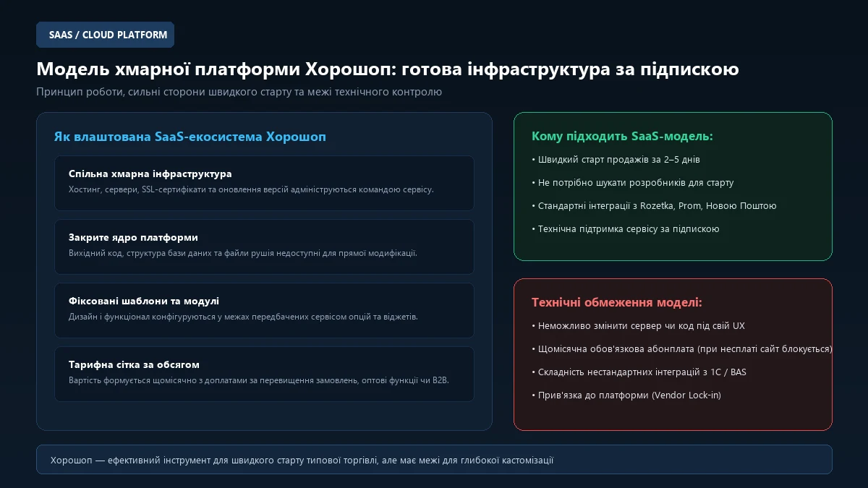The width and height of the screenshot is (868, 488).
Task: Click the SAAS / CLOUD PLATFORM badge
Action: (105, 35)
